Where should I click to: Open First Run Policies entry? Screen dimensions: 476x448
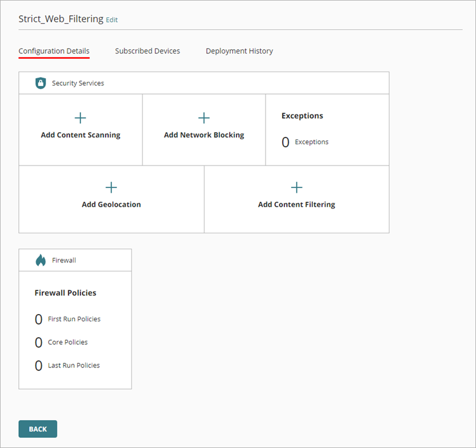pyautogui.click(x=74, y=319)
